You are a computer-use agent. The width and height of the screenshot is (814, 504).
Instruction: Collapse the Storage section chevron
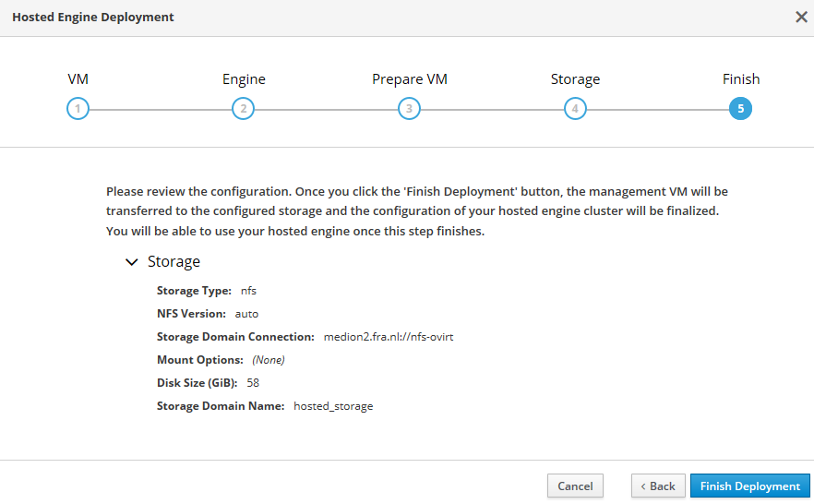coord(131,262)
